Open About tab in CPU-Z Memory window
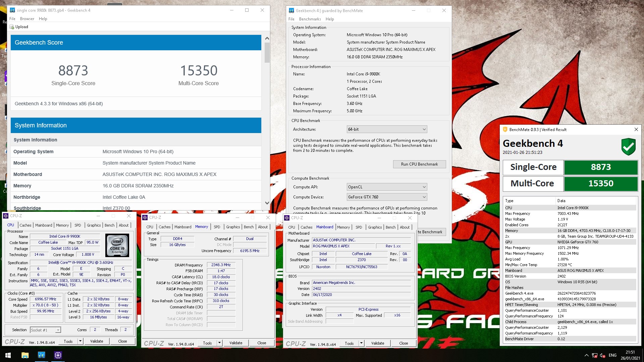The image size is (644, 362). tap(263, 227)
